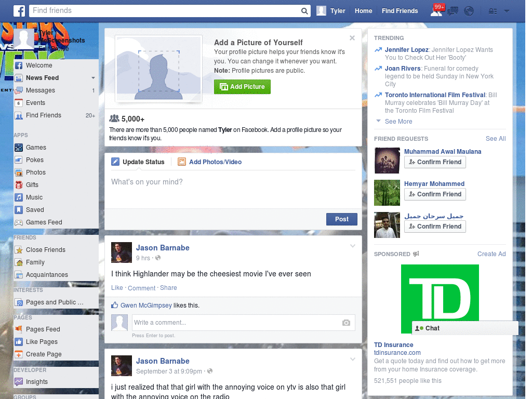Viewport: 532px width, 399px height.
Task: Click the blue Post button
Action: [342, 219]
